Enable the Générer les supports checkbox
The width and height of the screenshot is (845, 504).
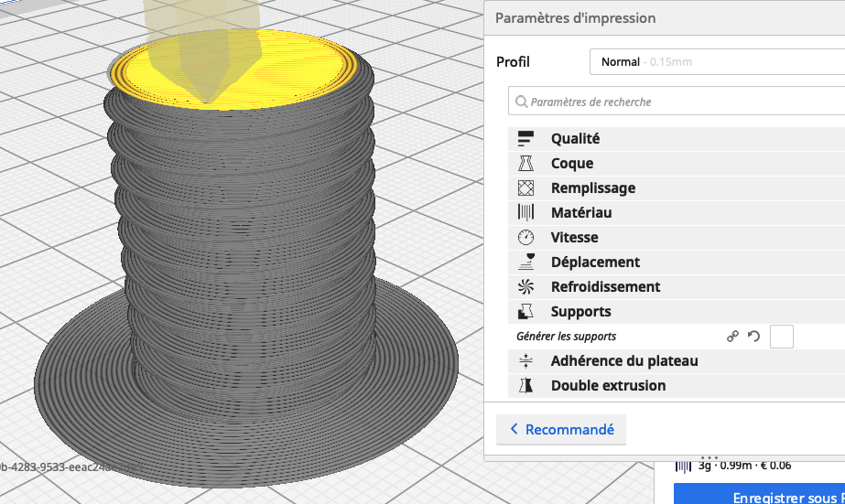tap(782, 337)
